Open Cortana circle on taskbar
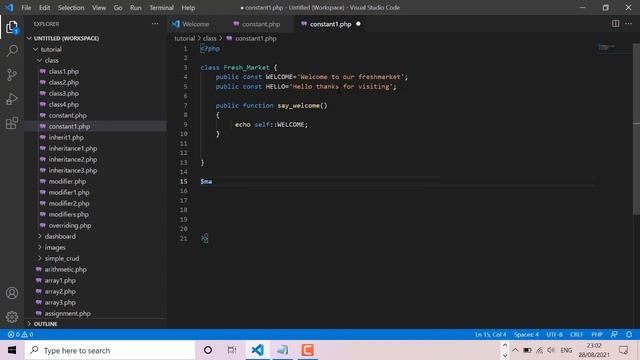The width and height of the screenshot is (640, 360). click(208, 350)
